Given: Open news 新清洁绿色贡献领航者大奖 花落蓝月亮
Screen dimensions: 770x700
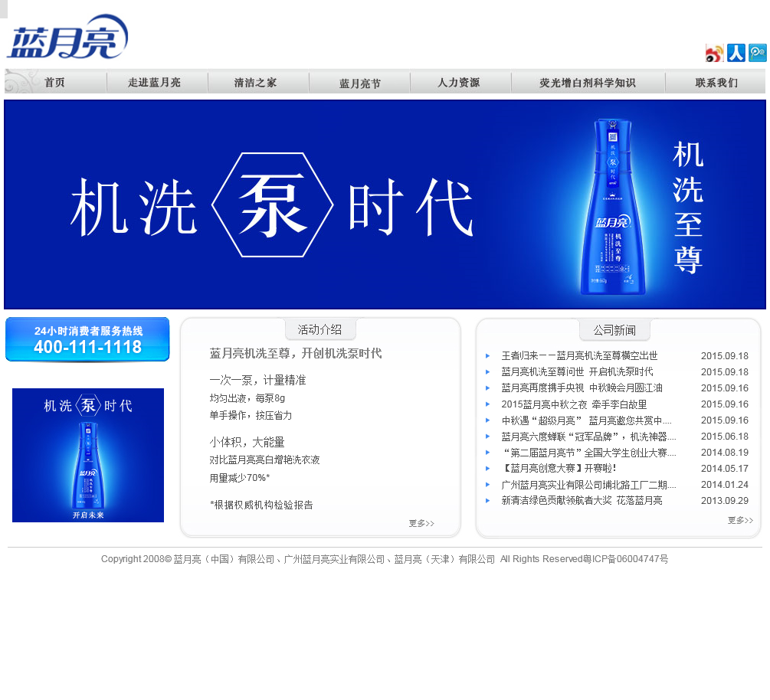Looking at the screenshot, I should [582, 501].
